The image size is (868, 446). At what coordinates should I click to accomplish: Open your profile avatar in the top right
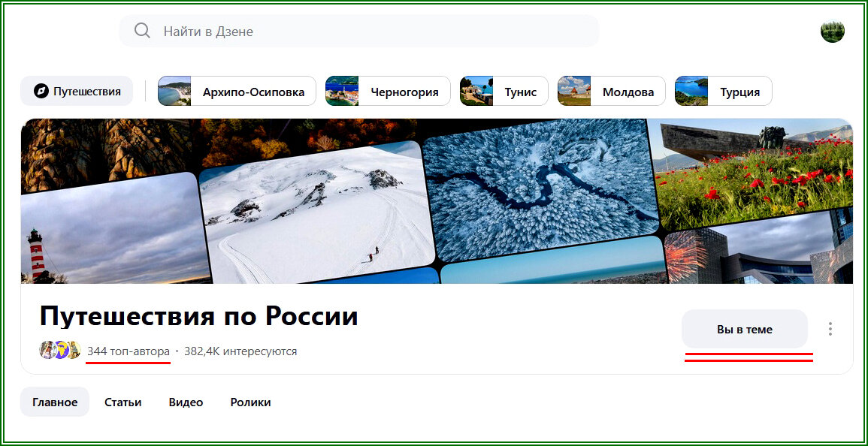[833, 31]
